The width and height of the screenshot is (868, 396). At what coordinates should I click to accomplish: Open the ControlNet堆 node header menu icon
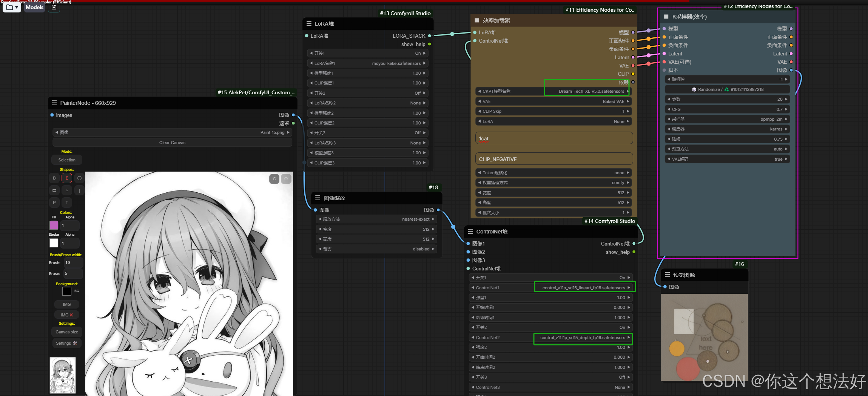click(470, 232)
